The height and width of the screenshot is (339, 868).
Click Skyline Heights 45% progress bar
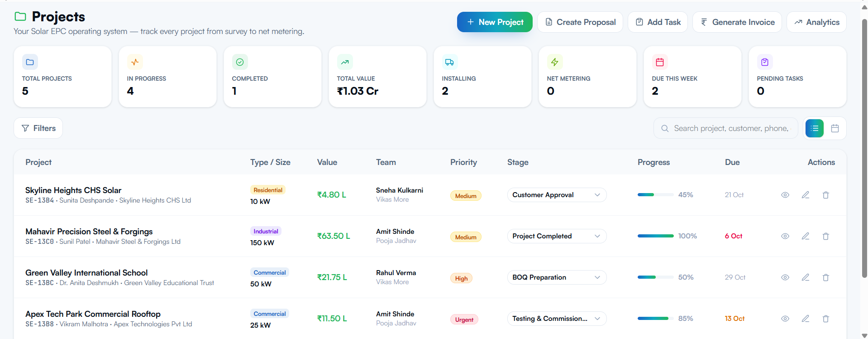point(656,195)
